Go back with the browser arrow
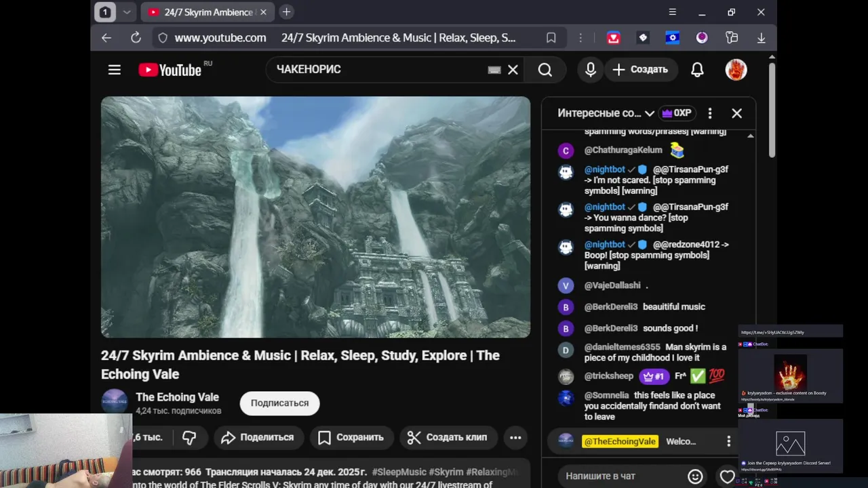This screenshot has height=488, width=868. (106, 38)
